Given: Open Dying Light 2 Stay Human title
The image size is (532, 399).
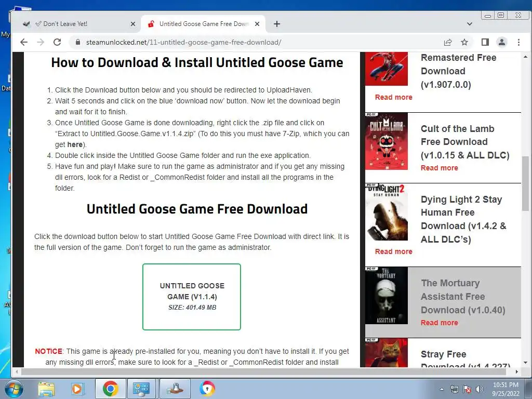Looking at the screenshot, I should pyautogui.click(x=463, y=219).
